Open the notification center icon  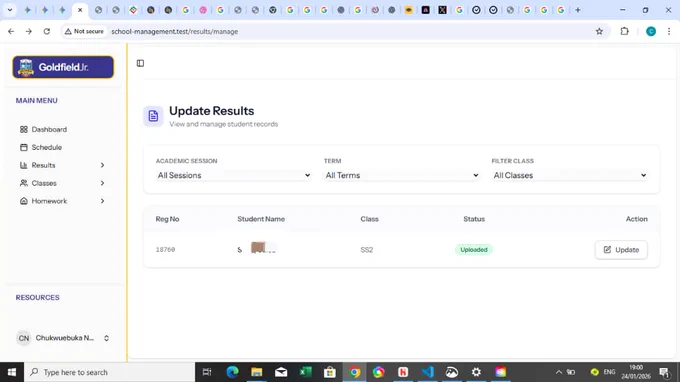(x=664, y=372)
